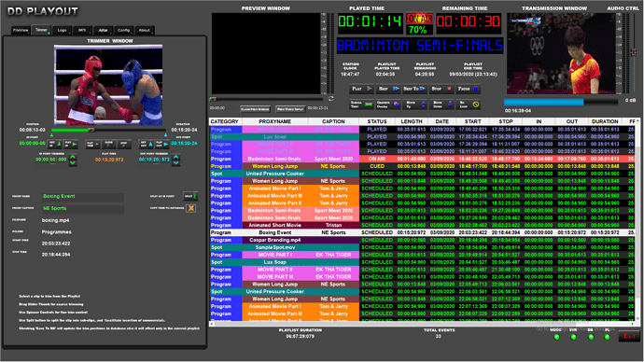Start playlist playback with the Play button
The height and width of the screenshot is (362, 644).
(x=362, y=89)
